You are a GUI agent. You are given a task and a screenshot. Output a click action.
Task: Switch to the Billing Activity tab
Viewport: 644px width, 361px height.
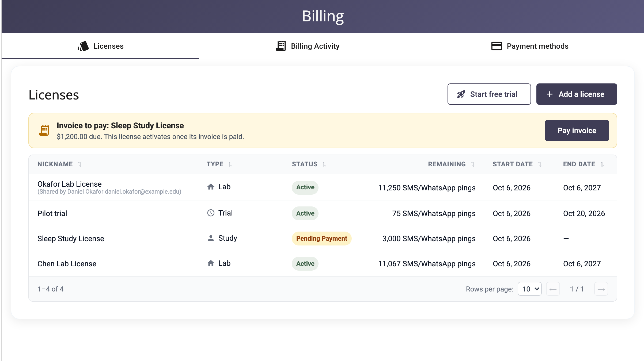(x=308, y=46)
